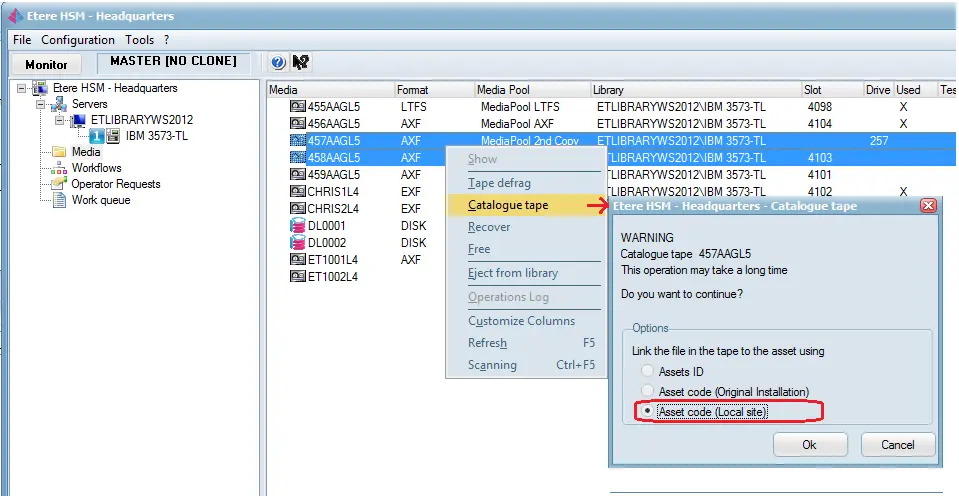Click the Work queue document icon
Viewport: 959px width, 496px height.
(59, 200)
